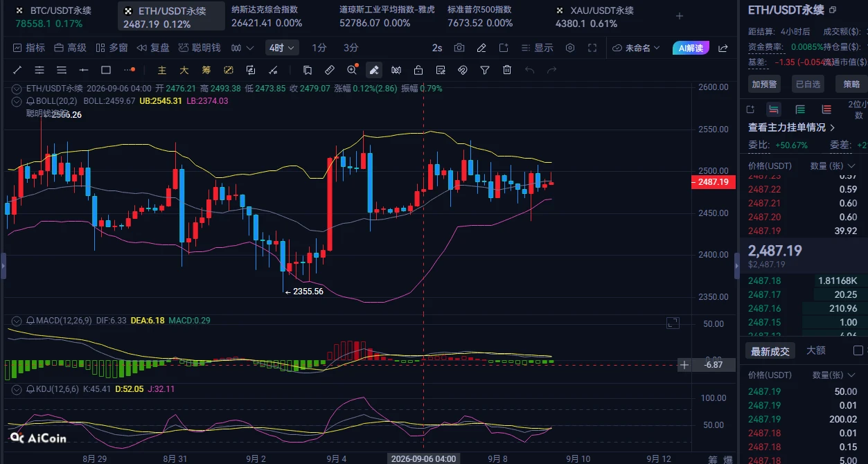Click the zoom magnifier tool

point(352,70)
